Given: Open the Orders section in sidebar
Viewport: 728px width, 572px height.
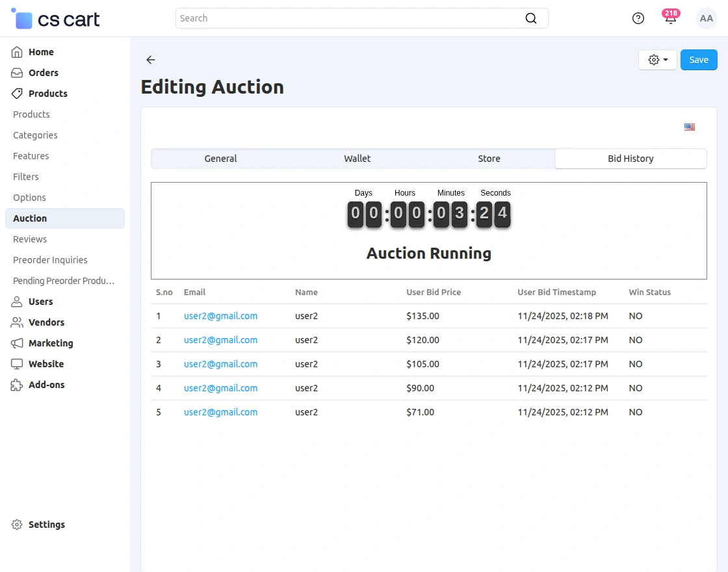Looking at the screenshot, I should point(16,73).
